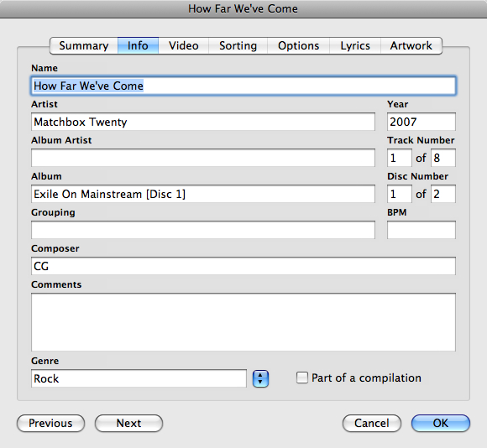Click the Genre field showing Rock
This screenshot has height=448, width=487.
[x=139, y=378]
